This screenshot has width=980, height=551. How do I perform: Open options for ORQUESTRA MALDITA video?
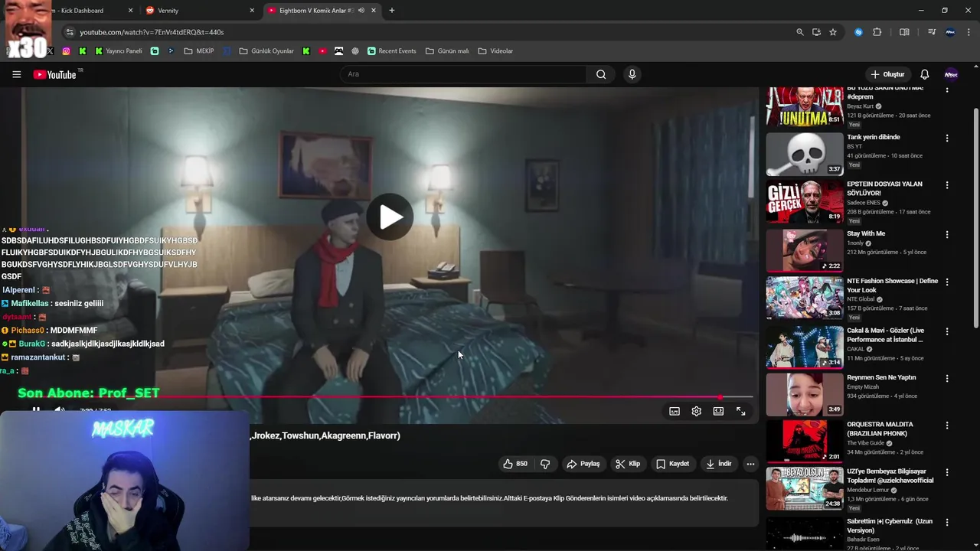(x=947, y=425)
